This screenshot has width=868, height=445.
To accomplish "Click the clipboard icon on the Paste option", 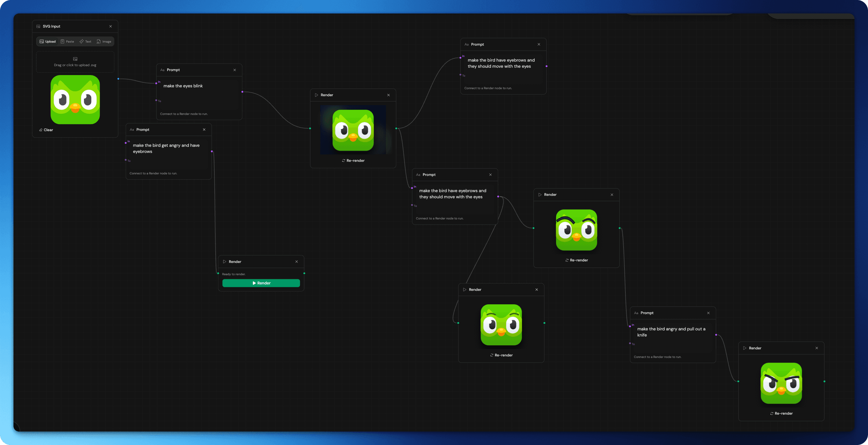I will coord(62,41).
